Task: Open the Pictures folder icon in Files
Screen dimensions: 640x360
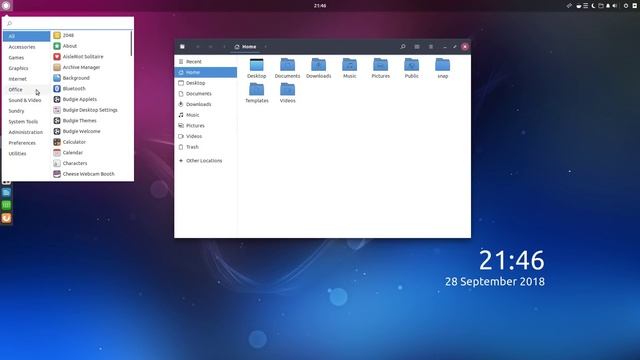Action: pos(380,68)
